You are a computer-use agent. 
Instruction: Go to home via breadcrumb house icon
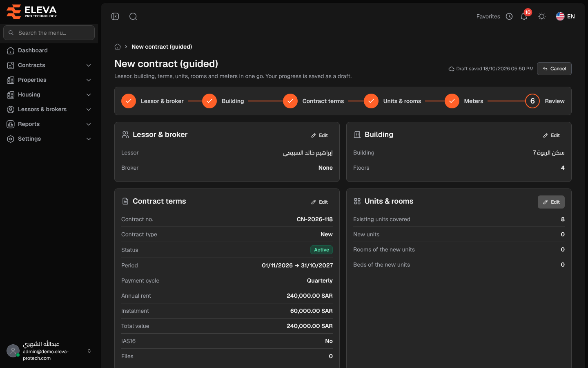click(x=118, y=47)
